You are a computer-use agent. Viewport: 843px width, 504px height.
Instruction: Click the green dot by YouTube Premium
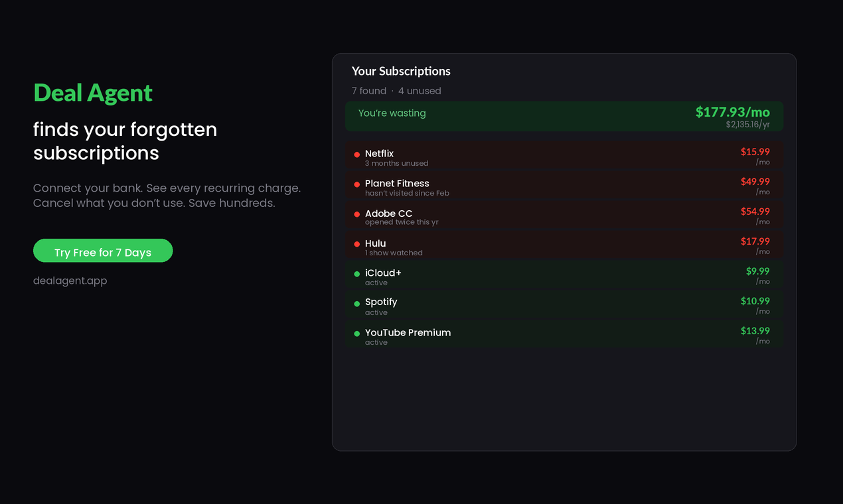click(x=357, y=334)
